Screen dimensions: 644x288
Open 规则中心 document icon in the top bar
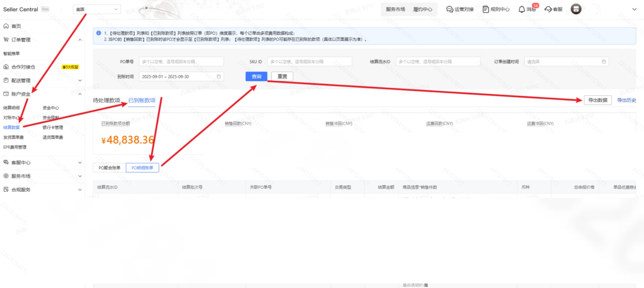(485, 9)
